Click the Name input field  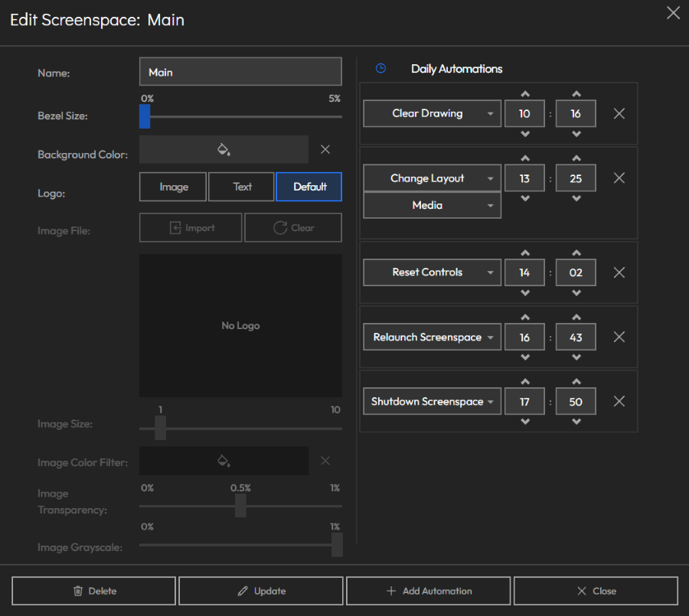(x=240, y=72)
